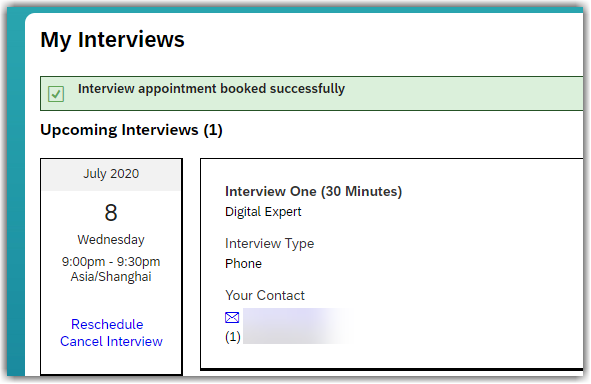Click the Your Contact label
591x384 pixels.
265,295
